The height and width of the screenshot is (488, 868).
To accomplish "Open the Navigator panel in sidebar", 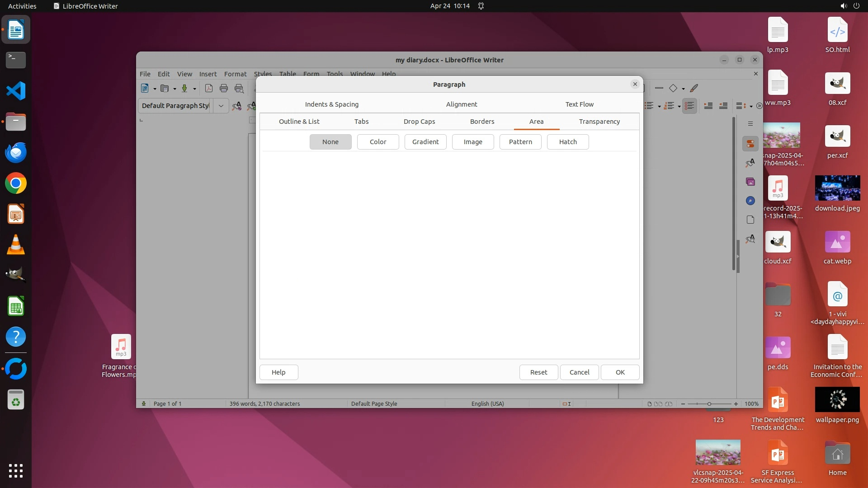I will tap(750, 201).
